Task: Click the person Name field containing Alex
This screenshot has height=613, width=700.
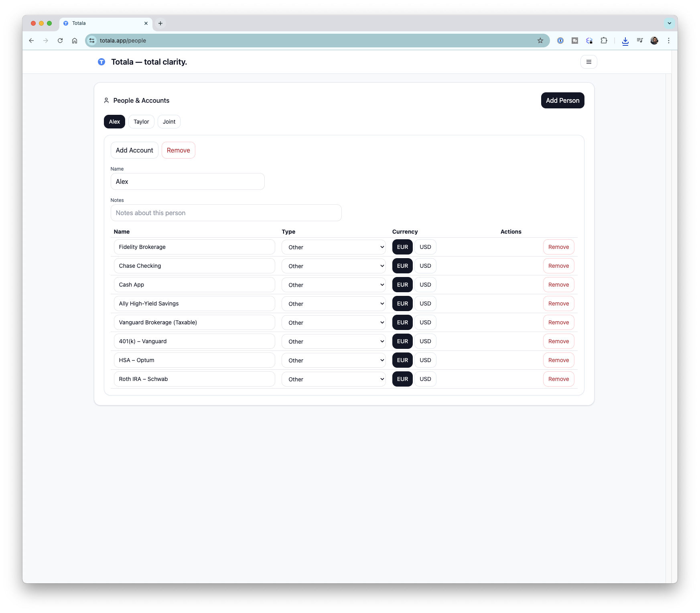Action: pyautogui.click(x=187, y=181)
